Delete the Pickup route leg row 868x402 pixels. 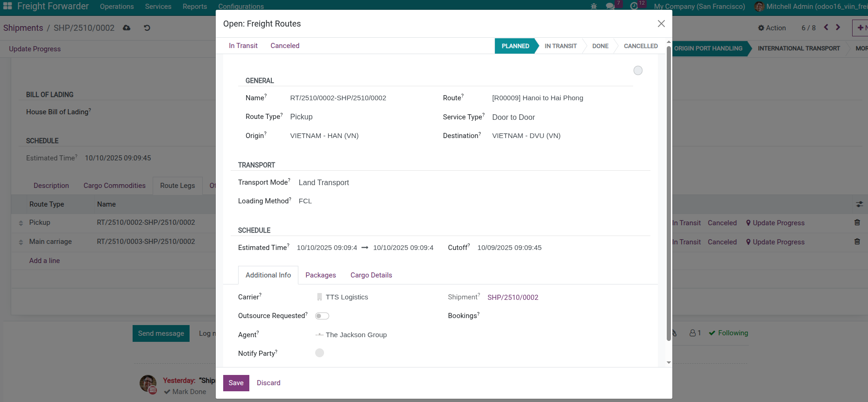(x=857, y=222)
